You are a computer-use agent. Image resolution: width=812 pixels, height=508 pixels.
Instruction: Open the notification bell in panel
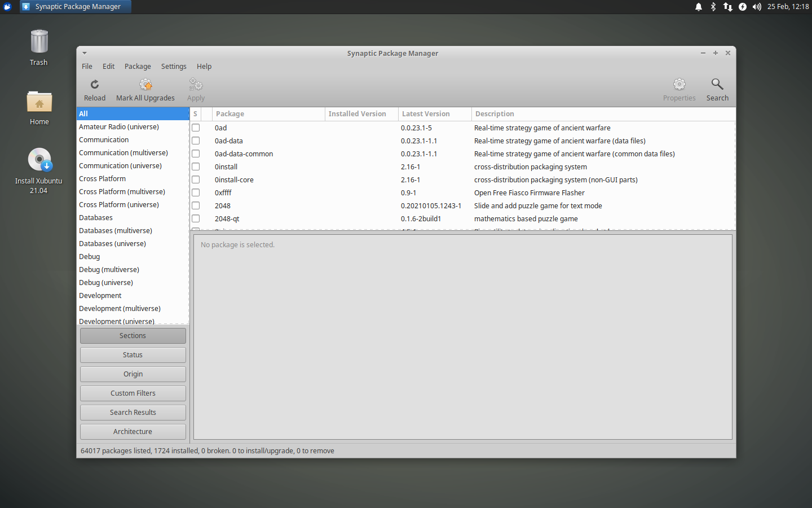pos(698,7)
